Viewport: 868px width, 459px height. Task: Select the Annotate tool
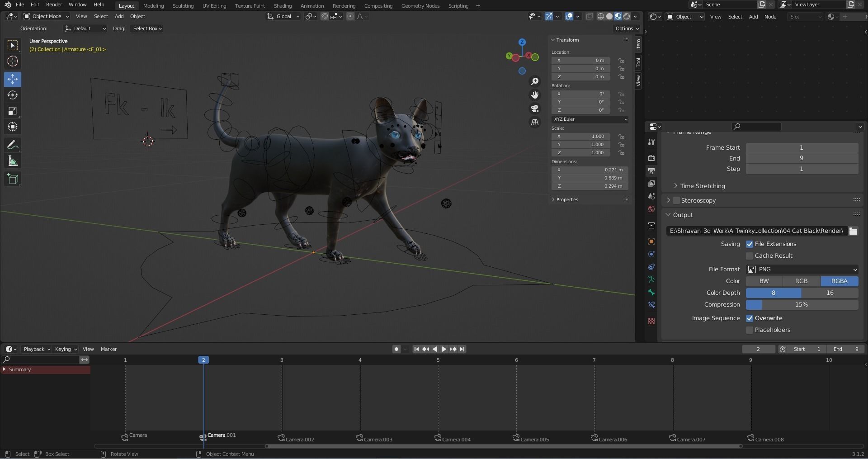[x=13, y=145]
